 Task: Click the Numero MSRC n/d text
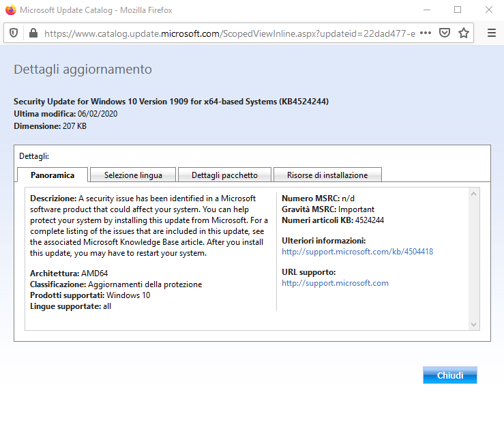318,198
